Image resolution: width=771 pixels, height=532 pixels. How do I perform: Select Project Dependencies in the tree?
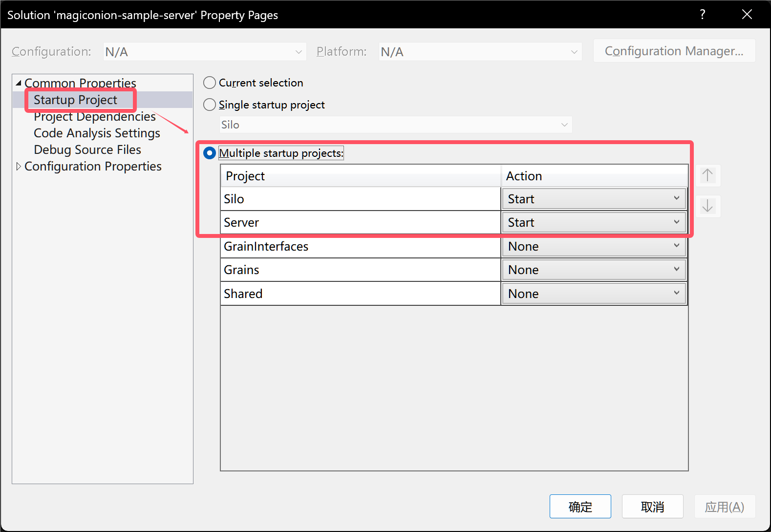click(x=94, y=117)
